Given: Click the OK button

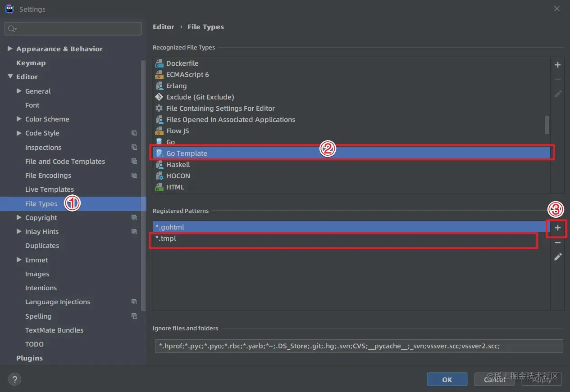Looking at the screenshot, I should [x=447, y=379].
